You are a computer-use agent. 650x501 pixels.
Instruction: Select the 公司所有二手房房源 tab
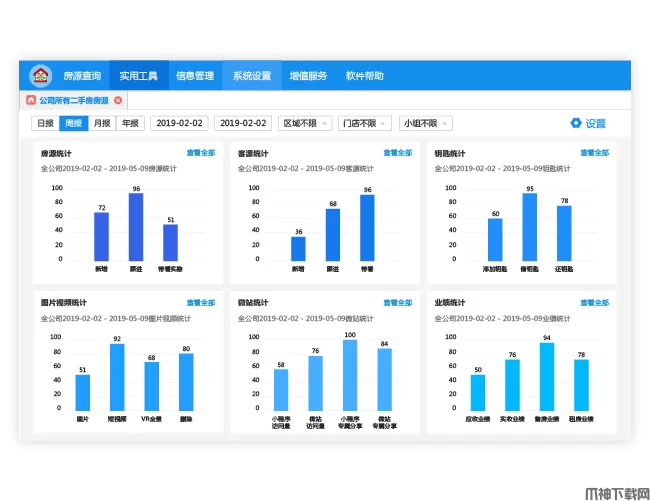point(74,100)
